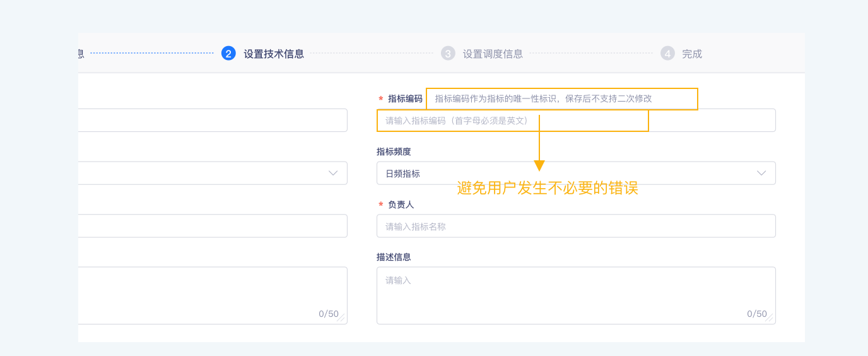
Task: Click the 指标频度 dropdown chevron arrow
Action: coord(761,173)
